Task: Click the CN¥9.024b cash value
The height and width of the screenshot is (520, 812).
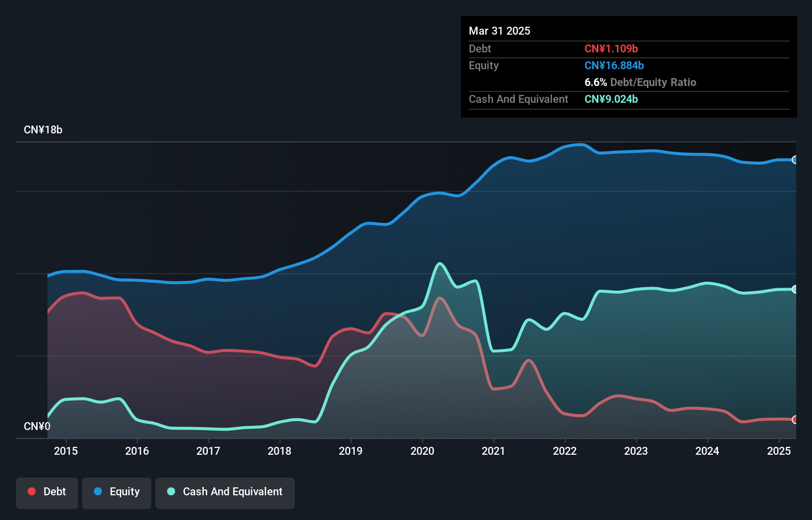Action: [611, 99]
